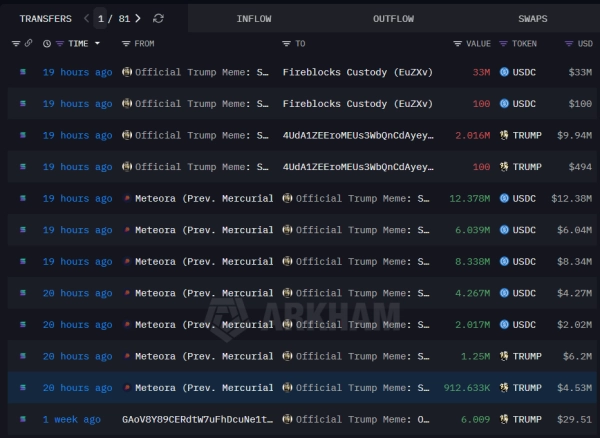This screenshot has height=438, width=600.
Task: Click the transaction link icon in header
Action: (x=29, y=44)
